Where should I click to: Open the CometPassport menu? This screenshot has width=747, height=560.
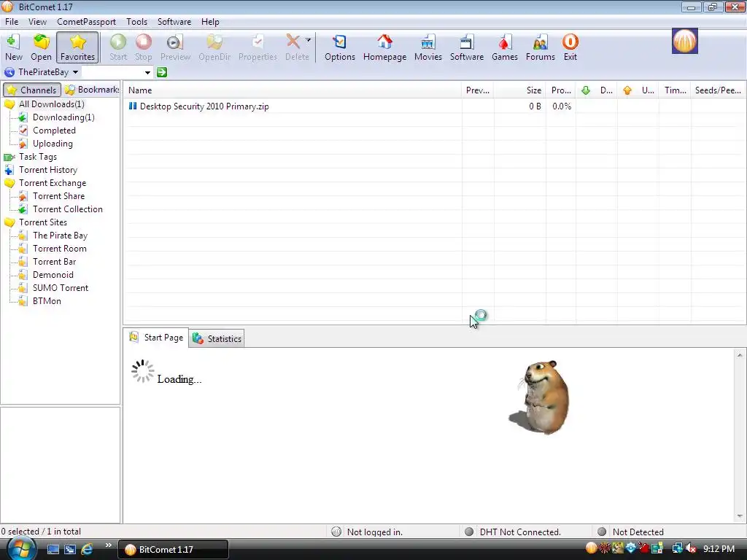coord(86,22)
